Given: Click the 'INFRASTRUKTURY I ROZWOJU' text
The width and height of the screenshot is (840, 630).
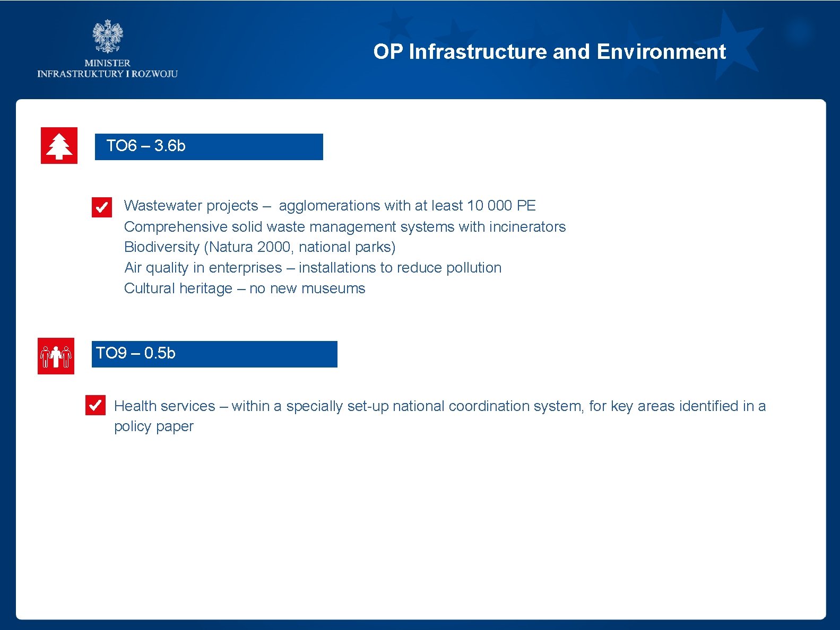Looking at the screenshot, I should (x=107, y=74).
